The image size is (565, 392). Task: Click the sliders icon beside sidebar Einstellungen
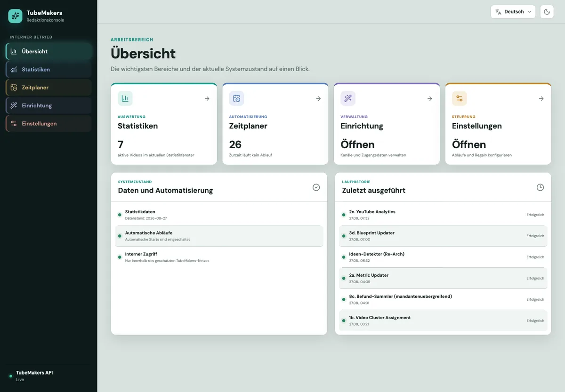coord(14,123)
